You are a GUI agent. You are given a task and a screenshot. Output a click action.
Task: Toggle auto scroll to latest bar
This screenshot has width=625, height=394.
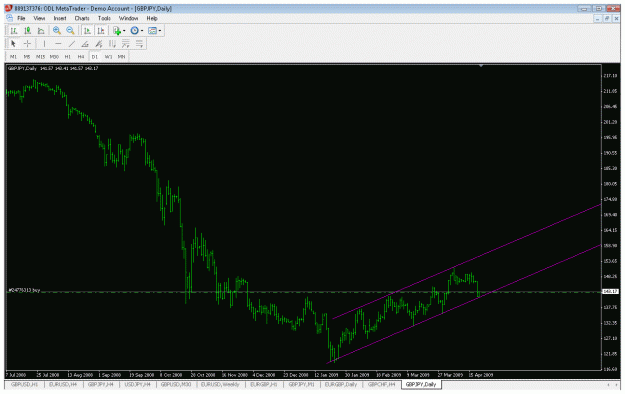(87, 30)
